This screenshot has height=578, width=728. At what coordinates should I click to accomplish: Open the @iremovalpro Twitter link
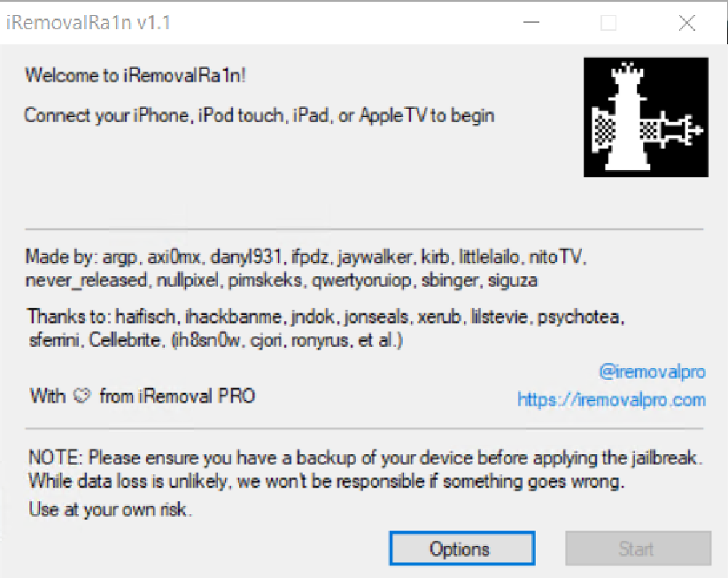coord(653,372)
